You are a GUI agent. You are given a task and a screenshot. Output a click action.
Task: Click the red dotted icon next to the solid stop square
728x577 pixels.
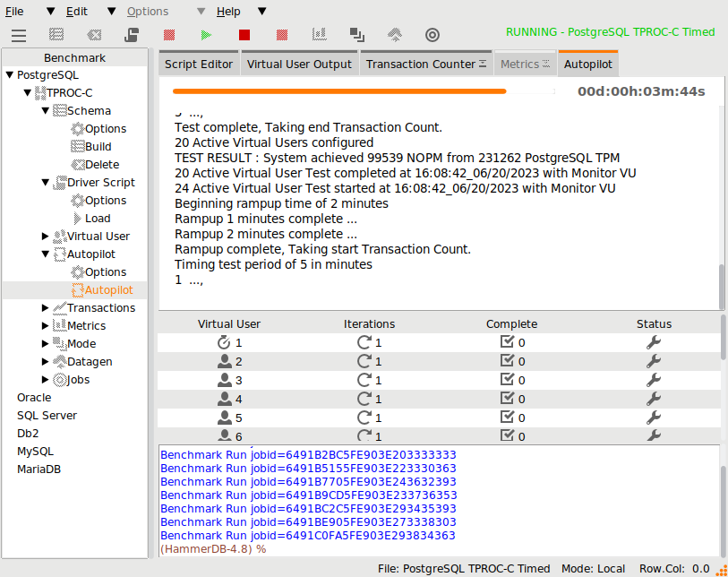point(282,35)
